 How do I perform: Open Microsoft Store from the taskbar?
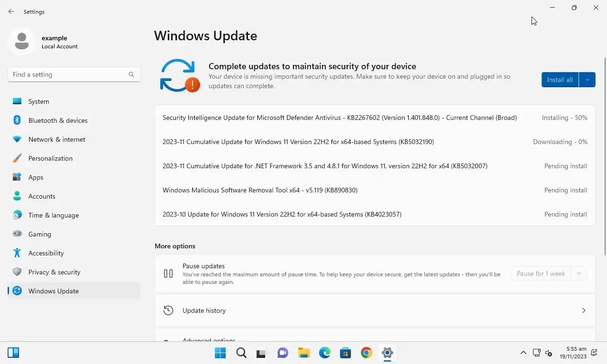[x=346, y=353]
